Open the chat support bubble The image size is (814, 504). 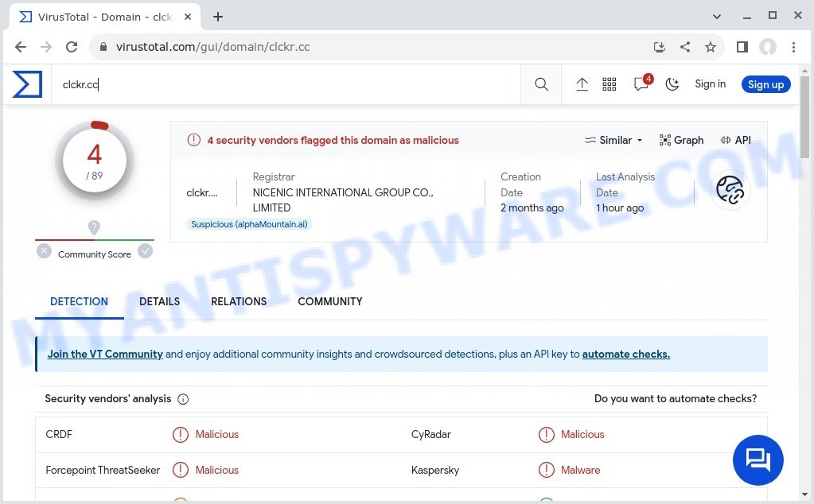tap(758, 460)
